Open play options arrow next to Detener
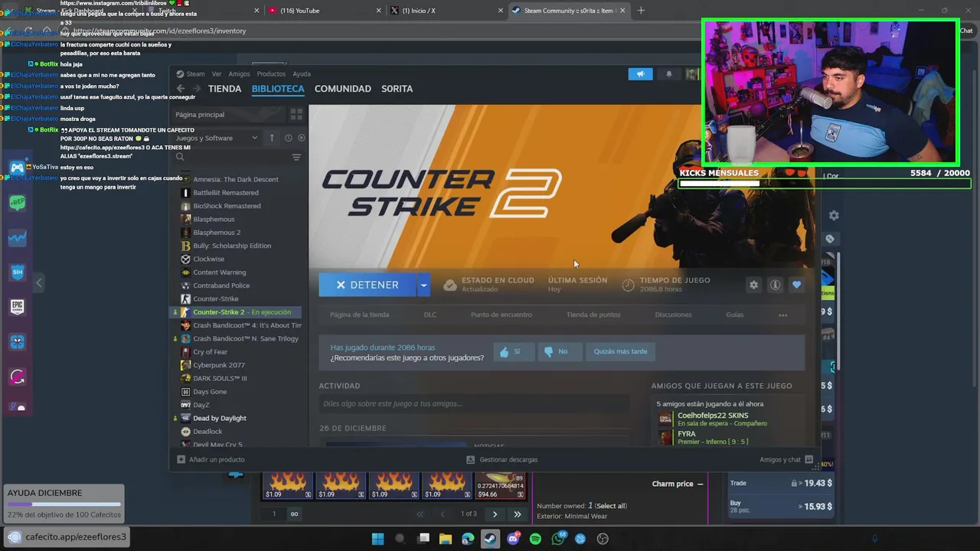Screen dimensions: 980x551 [423, 285]
